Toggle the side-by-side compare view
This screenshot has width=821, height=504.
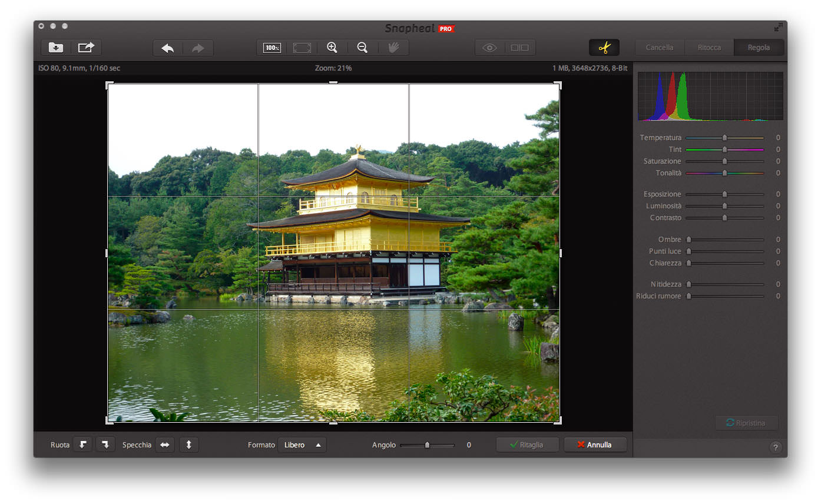519,48
